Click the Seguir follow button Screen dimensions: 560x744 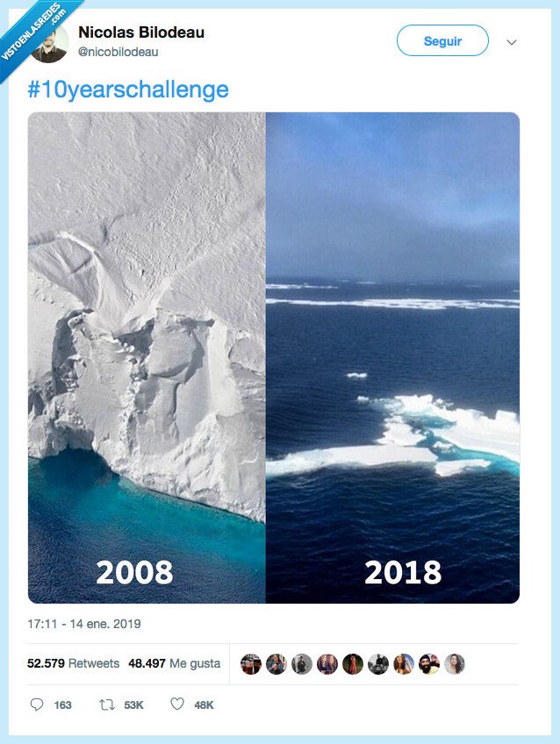[x=442, y=40]
